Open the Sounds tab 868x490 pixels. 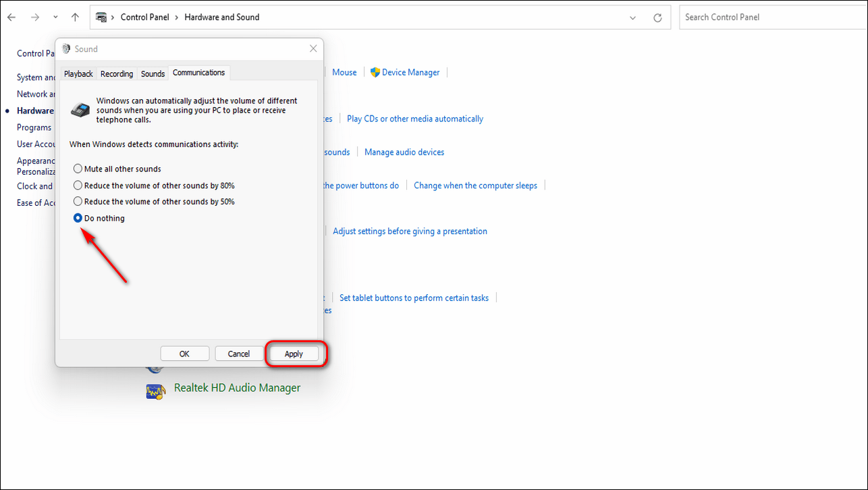pos(153,74)
